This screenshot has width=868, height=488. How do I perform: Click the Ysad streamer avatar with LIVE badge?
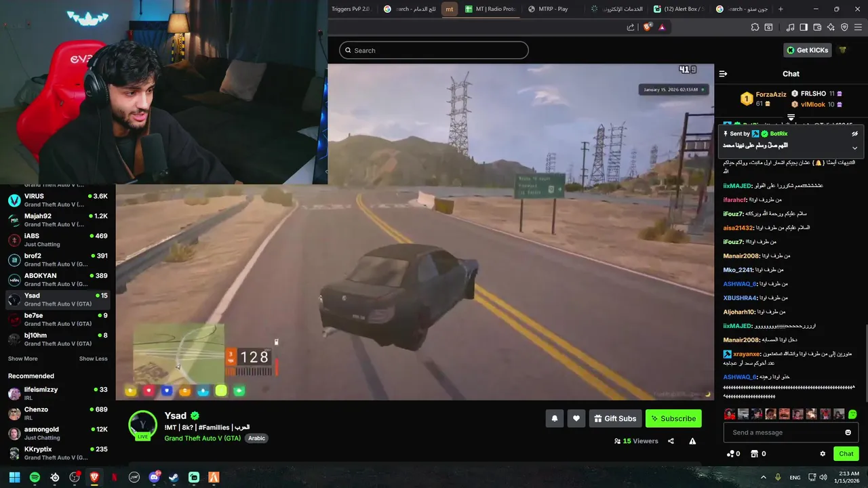(143, 425)
